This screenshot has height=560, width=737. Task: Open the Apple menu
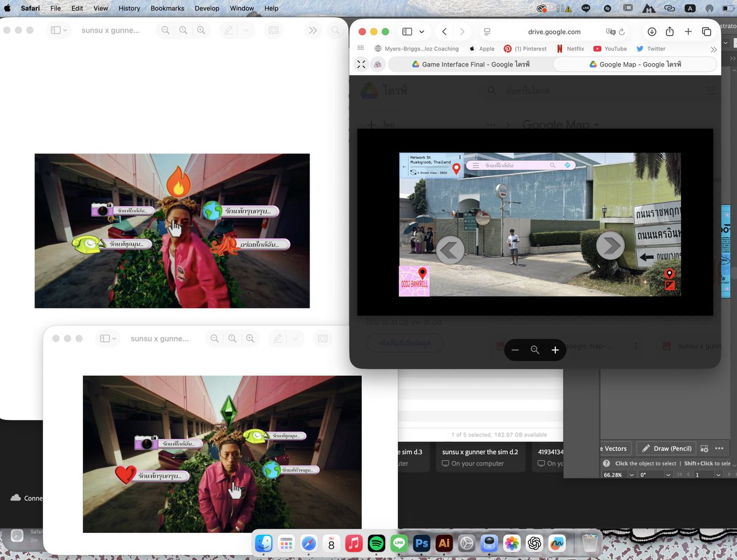7,8
